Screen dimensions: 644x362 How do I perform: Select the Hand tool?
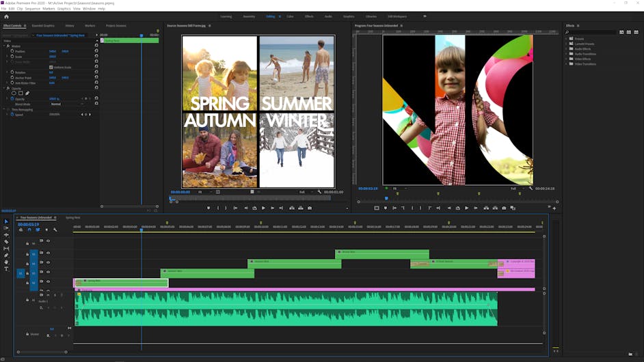[x=6, y=262]
